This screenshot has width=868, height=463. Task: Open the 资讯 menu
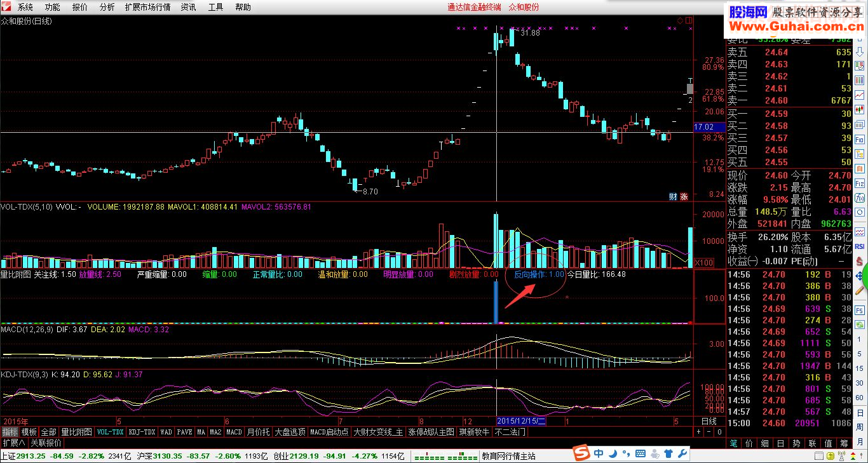click(188, 7)
